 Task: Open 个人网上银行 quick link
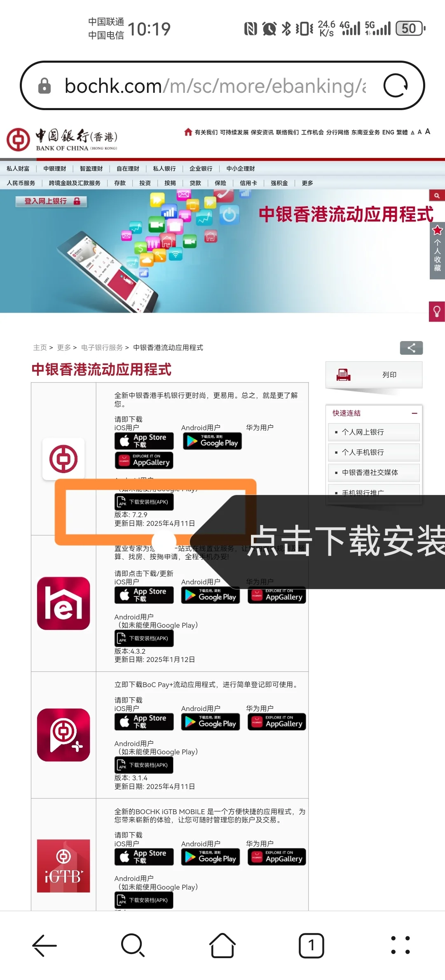coord(374,432)
